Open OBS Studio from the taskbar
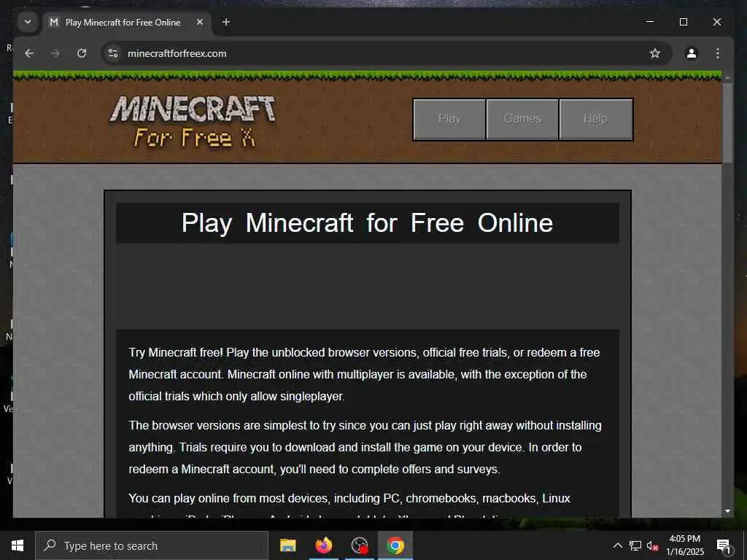Image resolution: width=747 pixels, height=560 pixels. pos(359,545)
